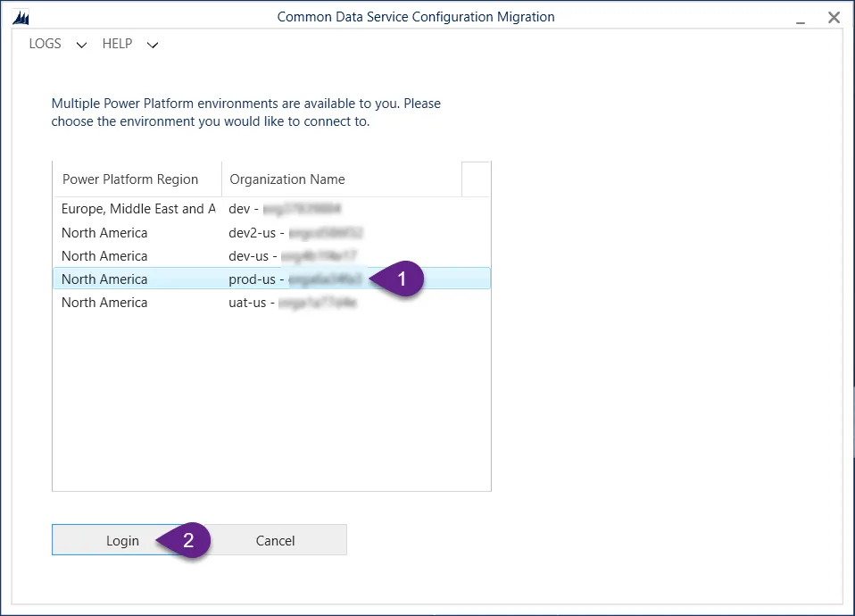Viewport: 855px width, 616px height.
Task: Select the prod-us organization entry
Action: click(271, 279)
